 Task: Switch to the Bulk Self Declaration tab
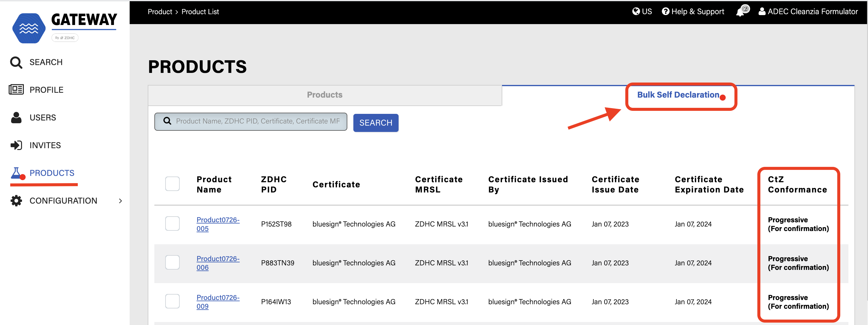(x=678, y=95)
